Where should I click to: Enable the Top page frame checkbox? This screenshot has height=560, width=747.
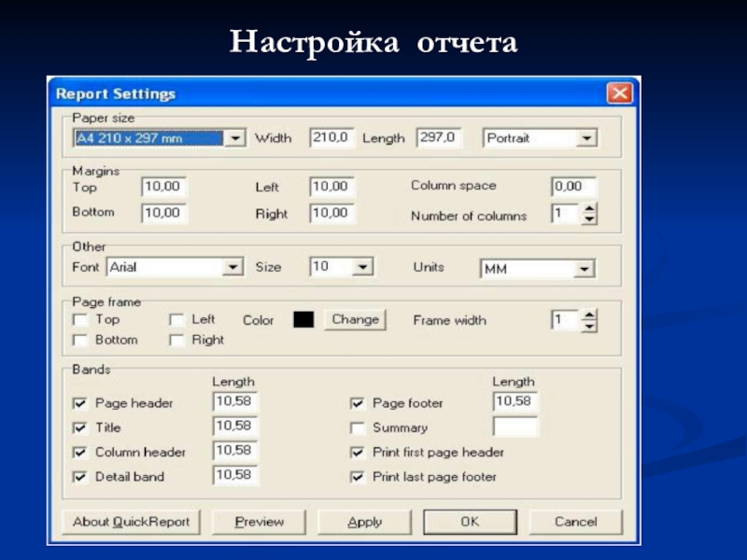pyautogui.click(x=80, y=319)
